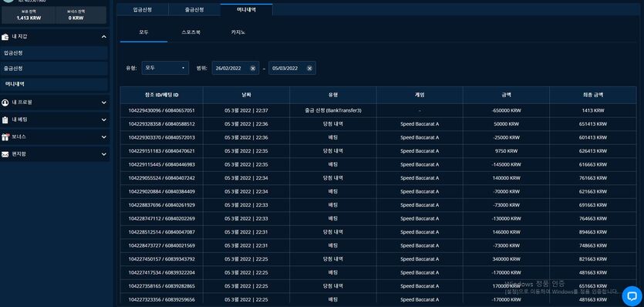Click ID cell 104229151183 / 60840470621
This screenshot has height=307, width=644.
pos(161,151)
